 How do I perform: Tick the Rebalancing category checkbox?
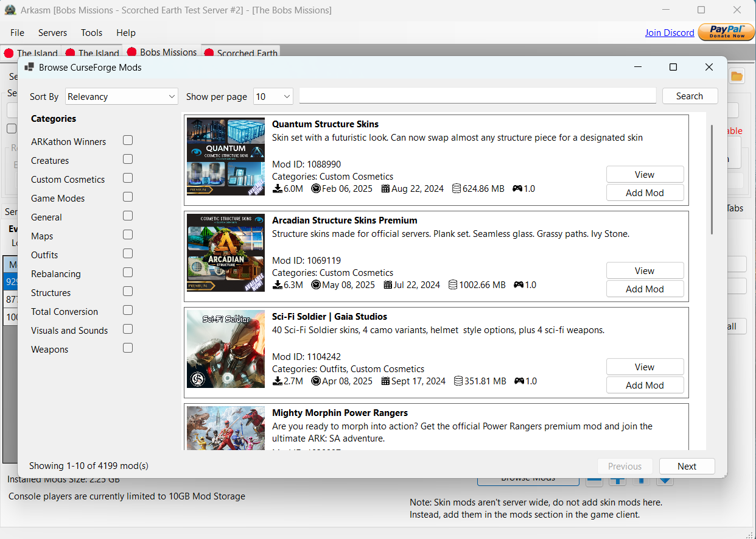(x=128, y=273)
